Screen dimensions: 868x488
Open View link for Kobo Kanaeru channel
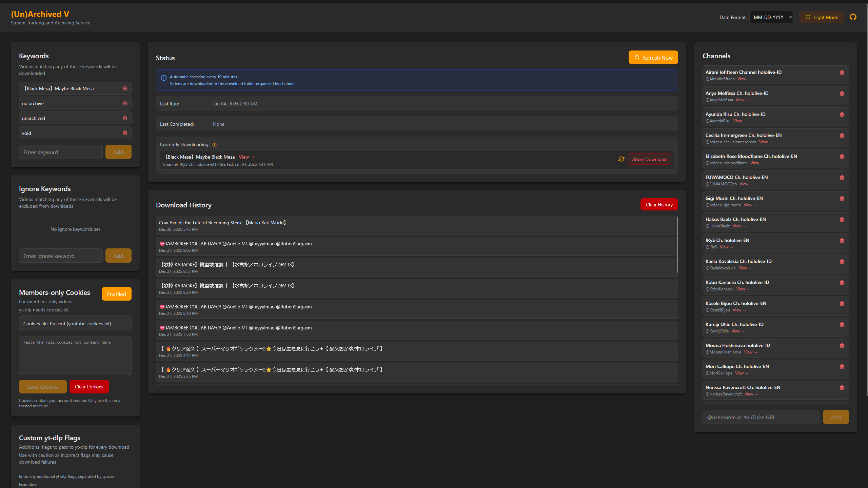[742, 289]
